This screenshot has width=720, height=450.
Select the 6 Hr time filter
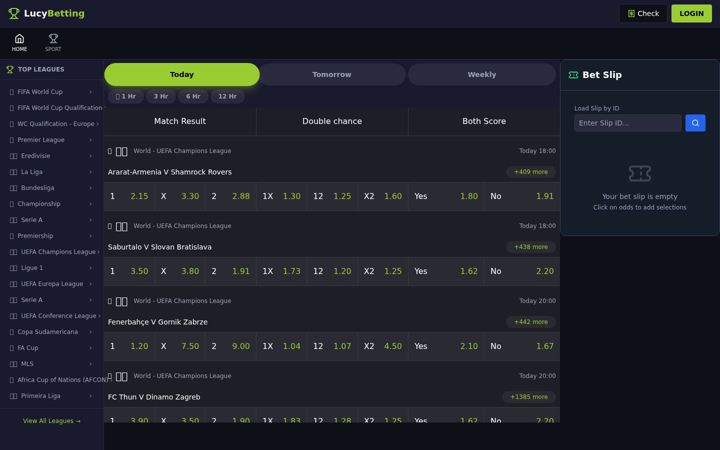[x=193, y=96]
